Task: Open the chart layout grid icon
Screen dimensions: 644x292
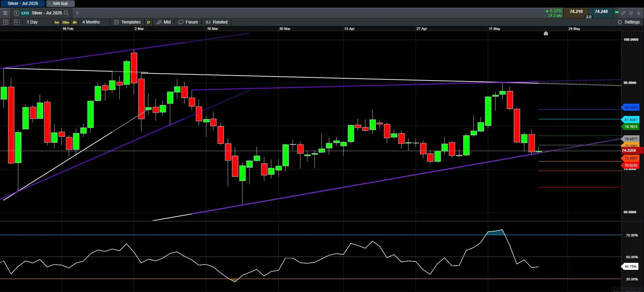Action: pyautogui.click(x=17, y=22)
